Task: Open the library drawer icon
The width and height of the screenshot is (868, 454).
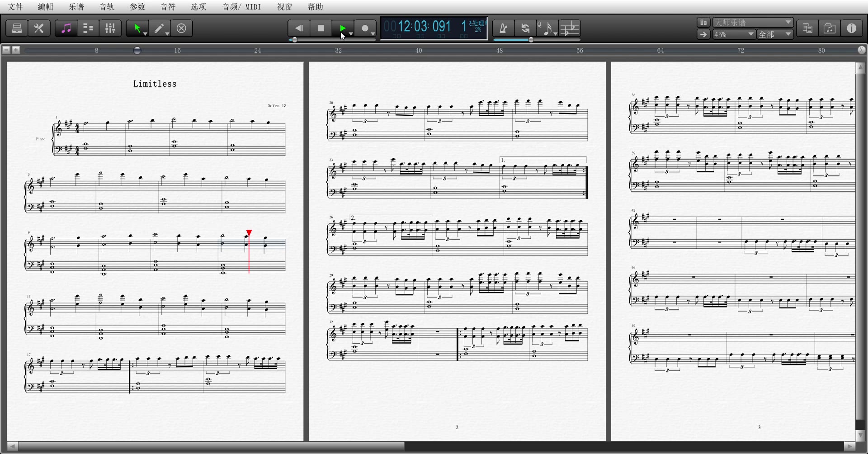Action: coord(17,28)
